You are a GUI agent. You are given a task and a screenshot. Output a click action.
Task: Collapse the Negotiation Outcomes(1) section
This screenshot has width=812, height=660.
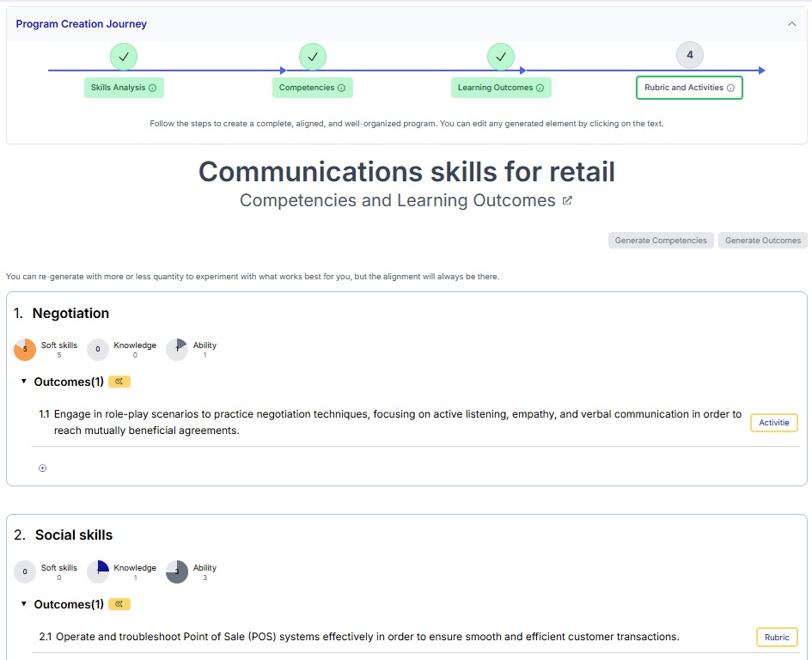23,381
